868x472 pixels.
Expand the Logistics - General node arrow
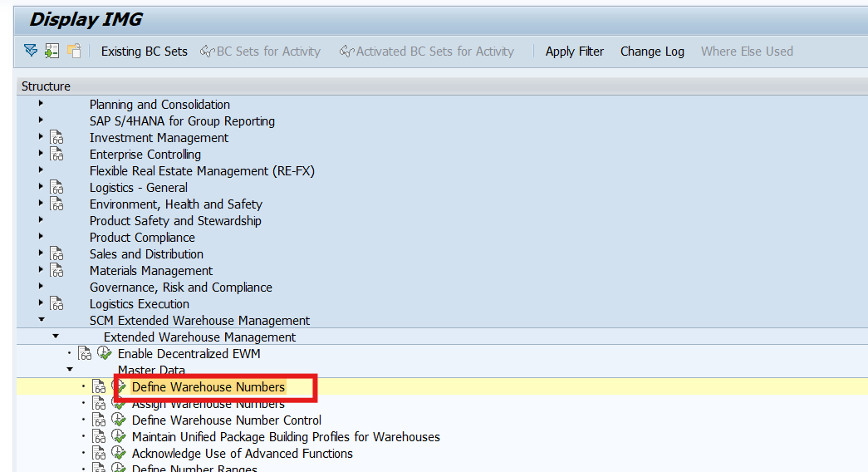click(x=41, y=186)
